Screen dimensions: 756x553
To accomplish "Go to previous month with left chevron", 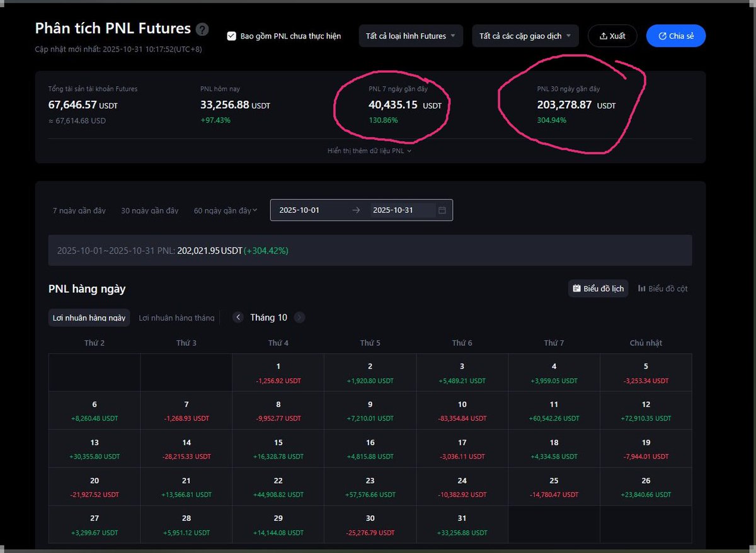I will pyautogui.click(x=238, y=317).
